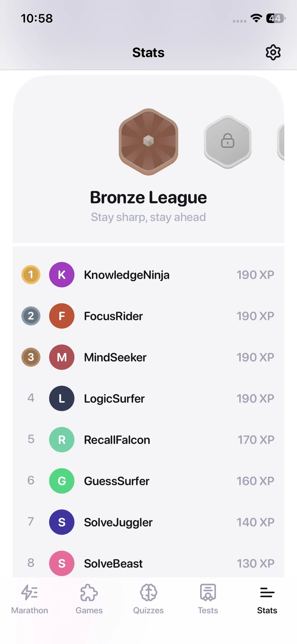Tap the locked silver league badge
Screen dimensions: 297x644
point(228,142)
